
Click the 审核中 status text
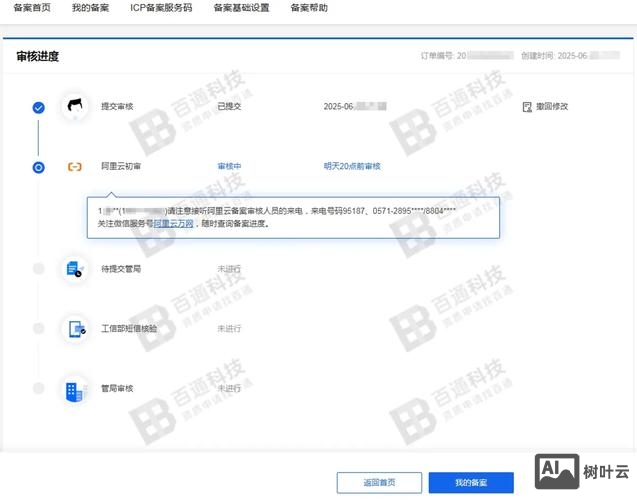click(229, 166)
